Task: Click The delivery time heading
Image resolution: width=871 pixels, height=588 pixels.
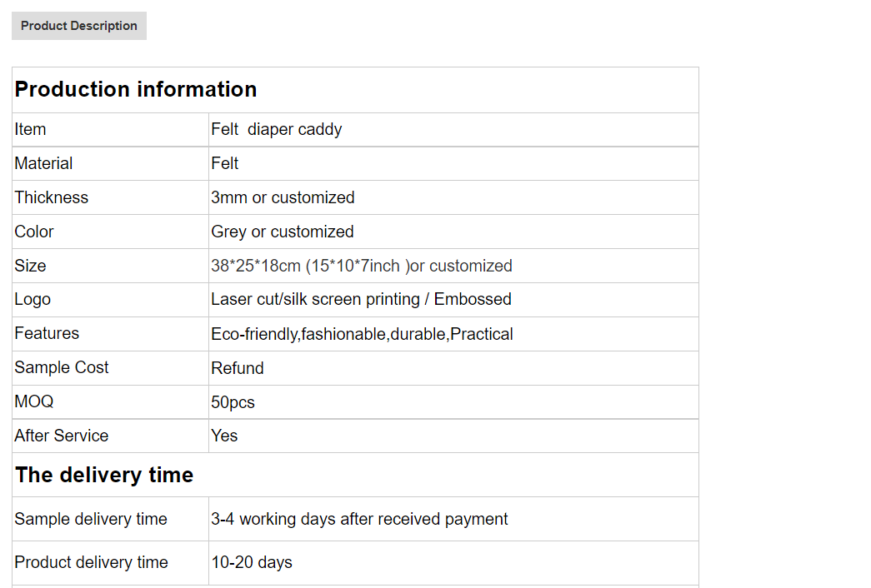Action: (104, 476)
